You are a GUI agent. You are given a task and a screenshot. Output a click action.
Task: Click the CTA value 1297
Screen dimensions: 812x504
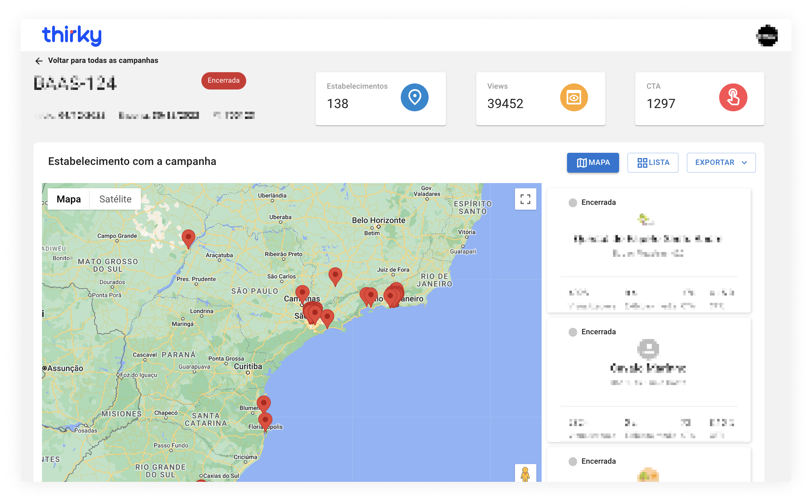(661, 104)
